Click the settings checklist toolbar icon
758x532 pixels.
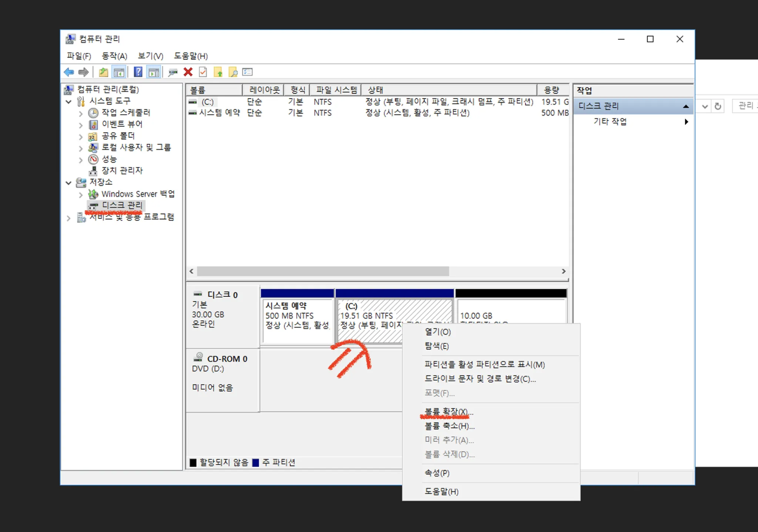pyautogui.click(x=248, y=72)
